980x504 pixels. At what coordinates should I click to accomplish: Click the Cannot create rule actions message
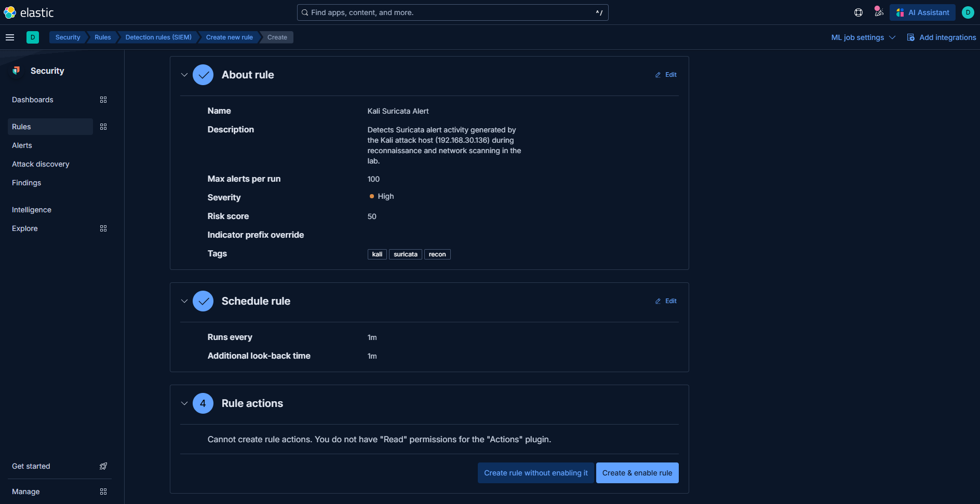[379, 440]
